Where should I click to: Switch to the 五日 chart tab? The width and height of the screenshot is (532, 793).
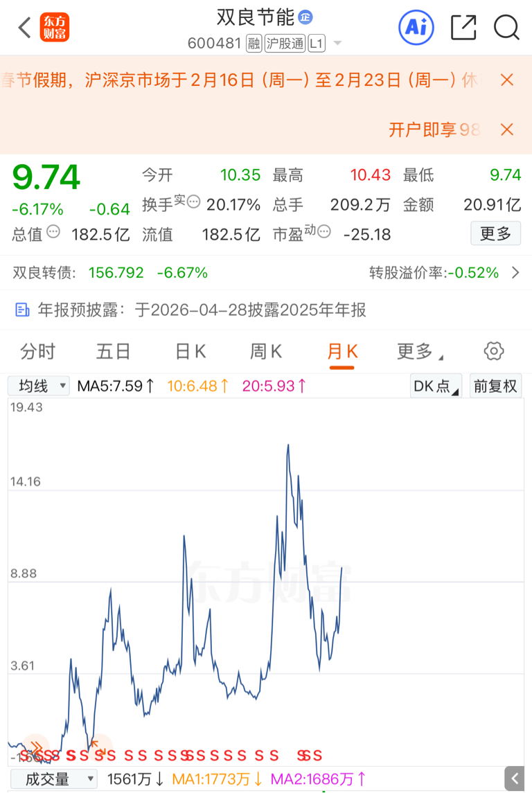coord(114,352)
